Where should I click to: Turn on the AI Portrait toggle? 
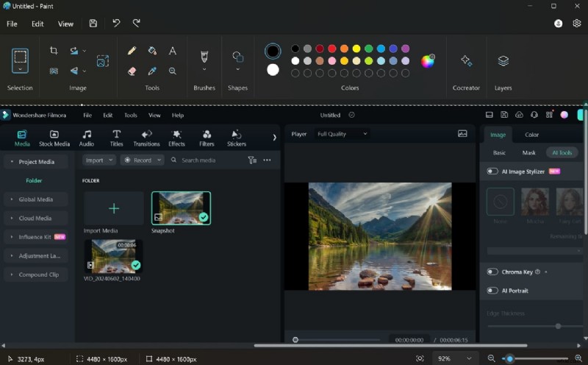click(492, 291)
